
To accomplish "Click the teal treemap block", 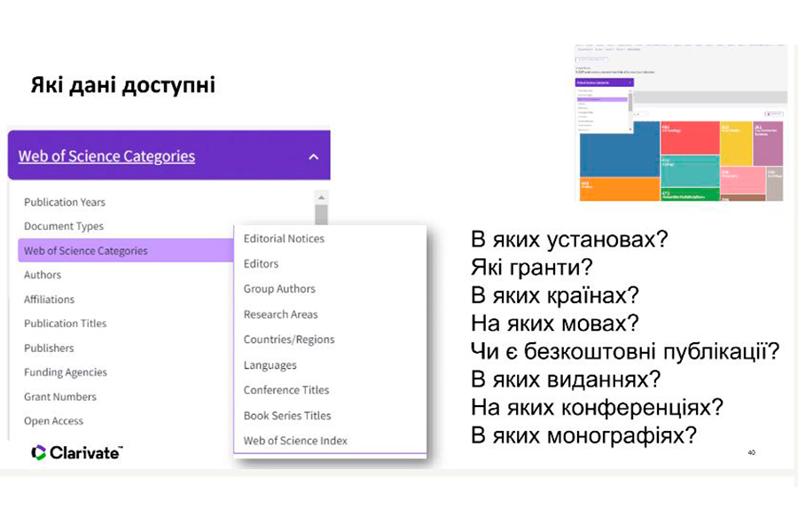I will [x=690, y=171].
